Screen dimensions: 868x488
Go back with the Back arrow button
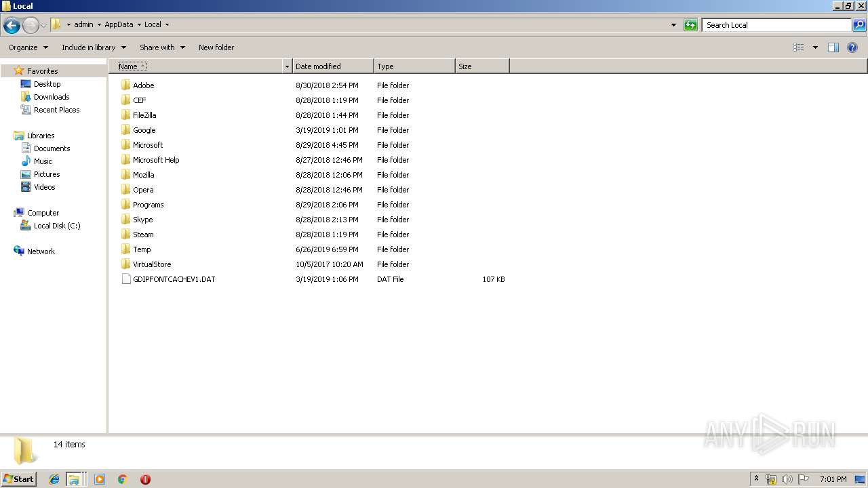coord(12,26)
